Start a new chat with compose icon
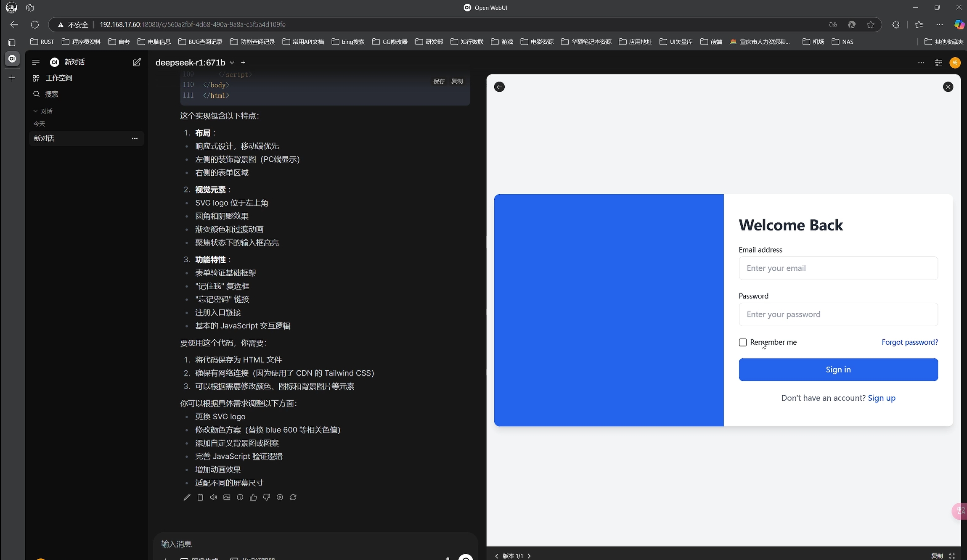 [137, 62]
